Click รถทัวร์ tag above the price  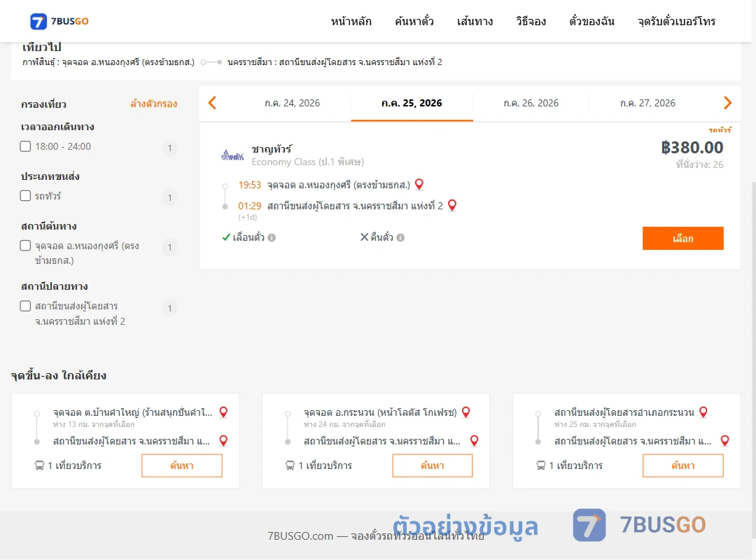click(x=720, y=129)
